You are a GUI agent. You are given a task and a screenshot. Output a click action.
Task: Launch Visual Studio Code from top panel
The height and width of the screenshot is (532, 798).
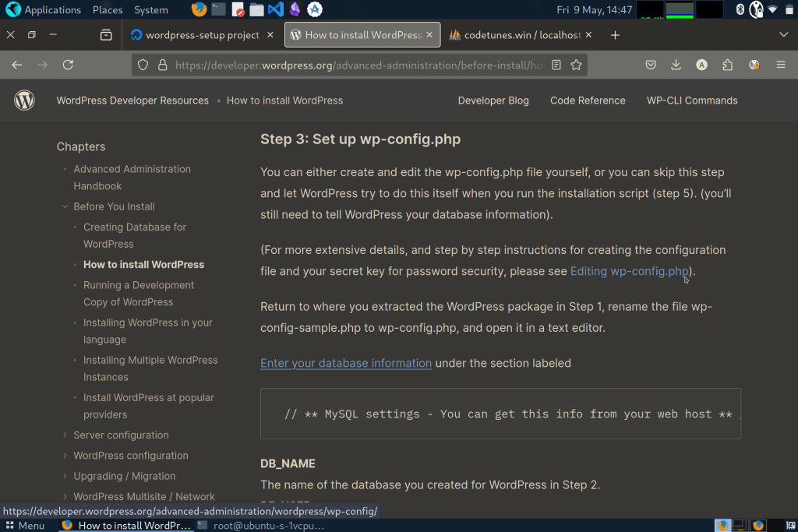(275, 9)
